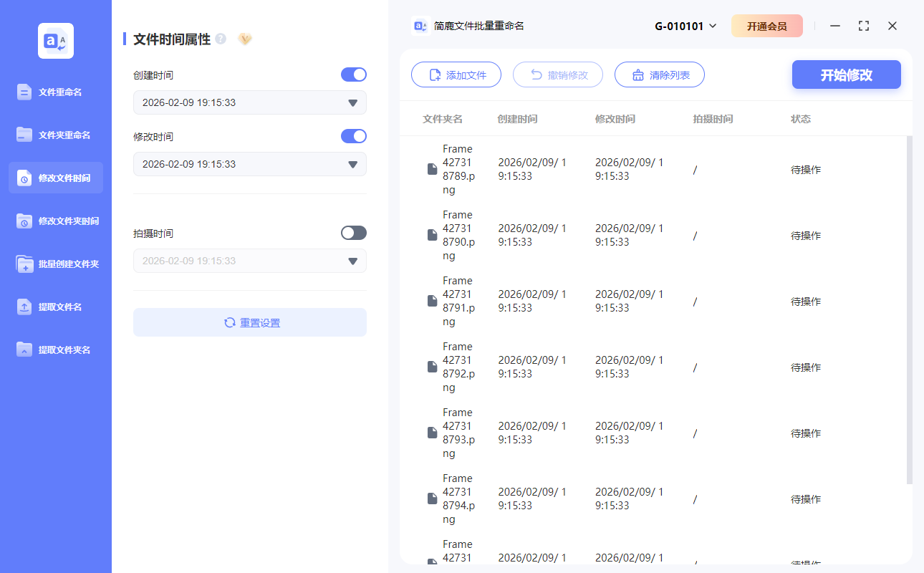Screen dimensions: 924x573
Task: Open the help tooltip beside 文件时间属性
Action: coord(220,39)
